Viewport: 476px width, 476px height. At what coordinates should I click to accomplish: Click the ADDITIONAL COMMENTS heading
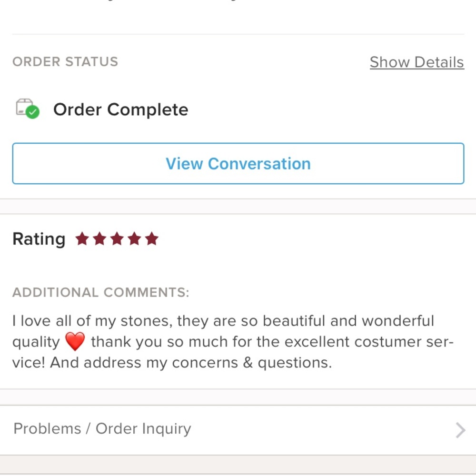click(x=100, y=292)
